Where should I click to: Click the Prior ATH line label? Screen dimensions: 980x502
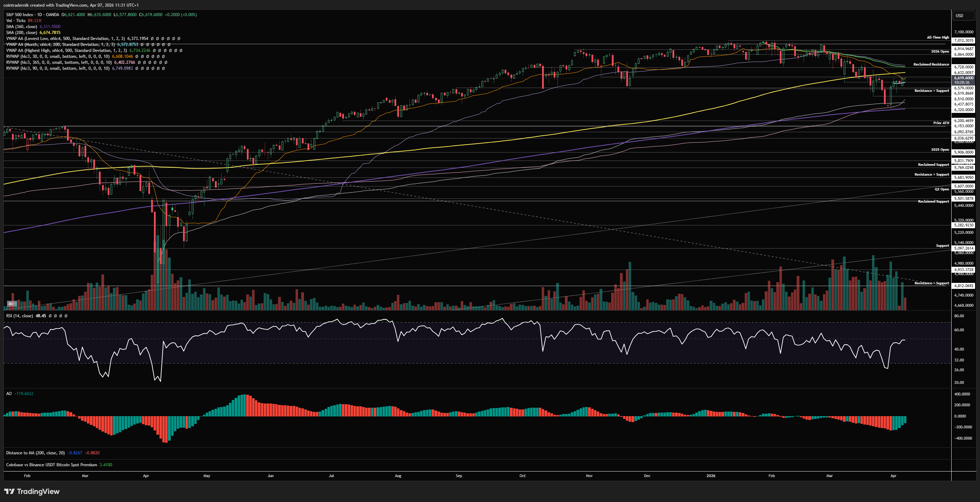[x=941, y=123]
